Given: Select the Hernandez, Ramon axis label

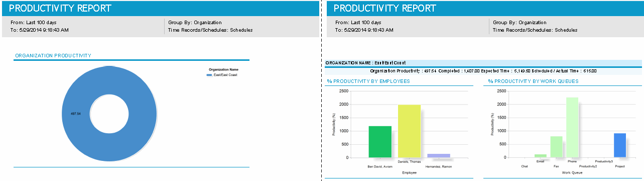Looking at the screenshot, I should pos(439,166).
